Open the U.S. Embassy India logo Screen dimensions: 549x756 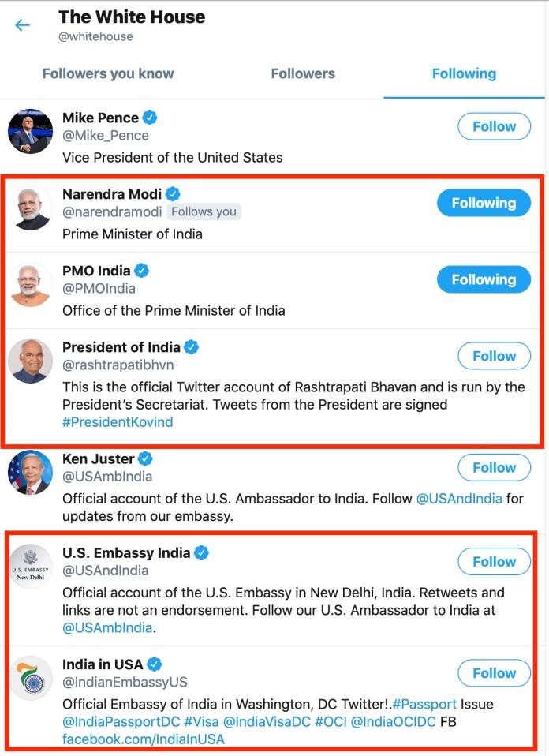click(30, 567)
